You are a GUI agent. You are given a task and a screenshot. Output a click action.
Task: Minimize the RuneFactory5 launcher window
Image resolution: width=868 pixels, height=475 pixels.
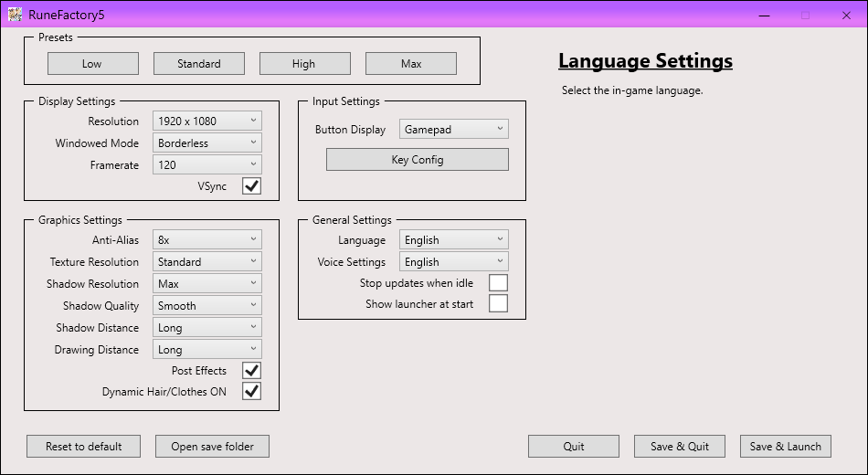[764, 15]
